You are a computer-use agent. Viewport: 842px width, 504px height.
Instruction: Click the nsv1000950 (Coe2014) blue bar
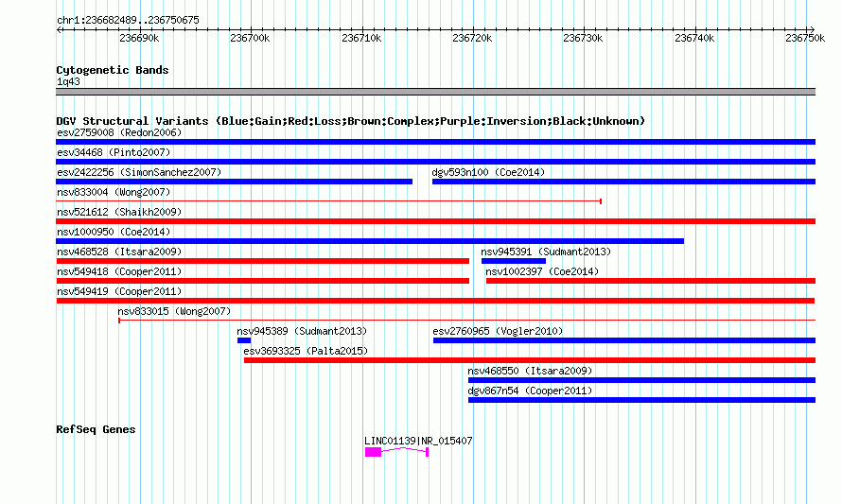pos(370,241)
